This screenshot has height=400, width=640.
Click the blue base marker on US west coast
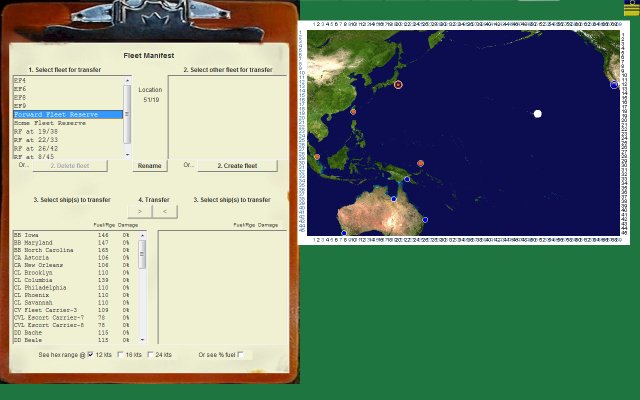point(614,85)
